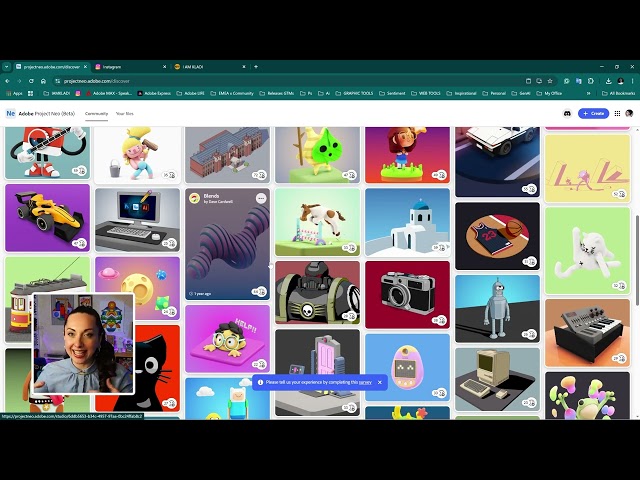The image size is (640, 480).
Task: Open the Discord icon in Project Neo header
Action: point(567,113)
